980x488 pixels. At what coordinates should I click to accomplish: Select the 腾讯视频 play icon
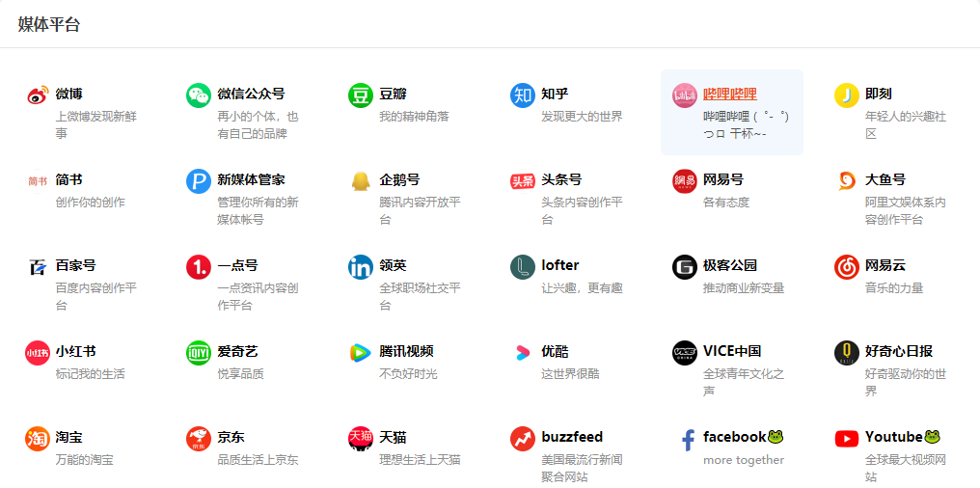point(361,353)
